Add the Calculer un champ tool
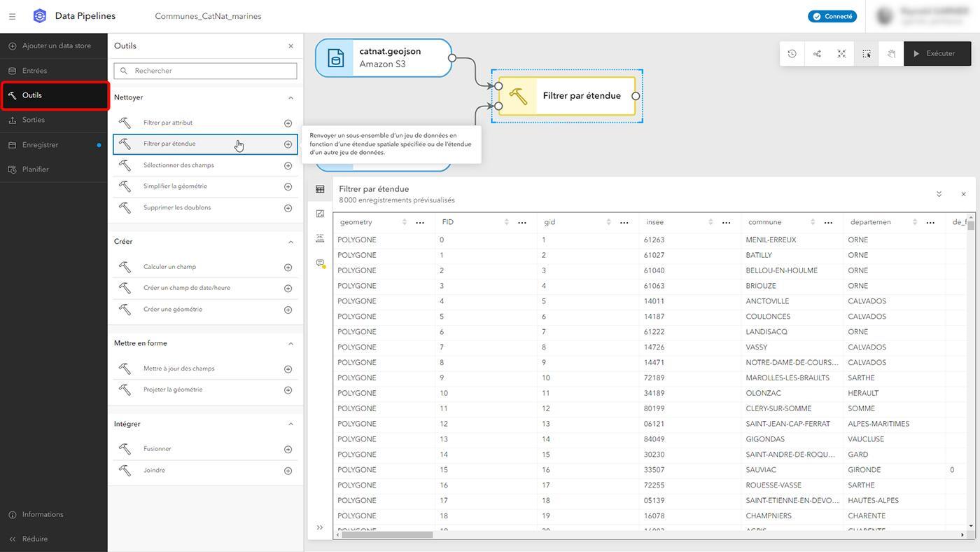This screenshot has width=980, height=552. point(288,268)
